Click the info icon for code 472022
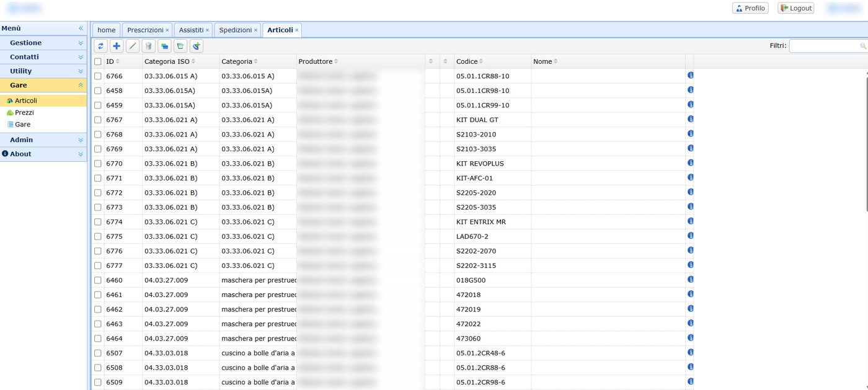 point(690,324)
